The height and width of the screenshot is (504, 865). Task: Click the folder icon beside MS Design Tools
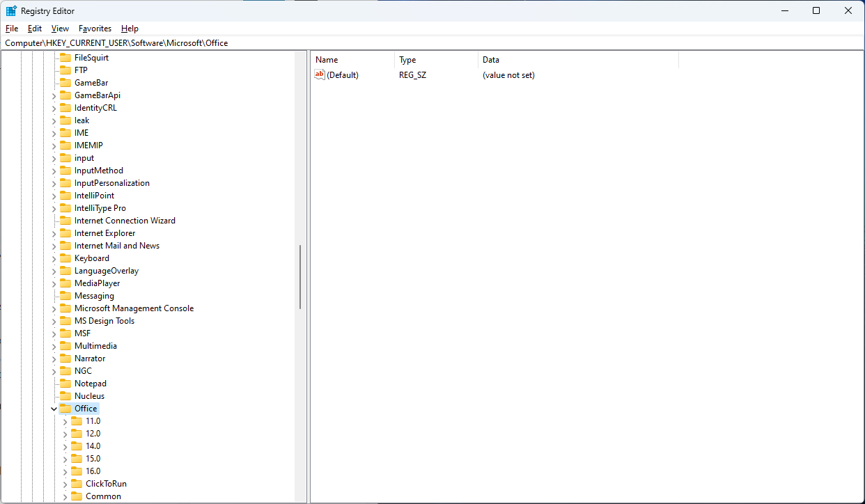pos(65,321)
